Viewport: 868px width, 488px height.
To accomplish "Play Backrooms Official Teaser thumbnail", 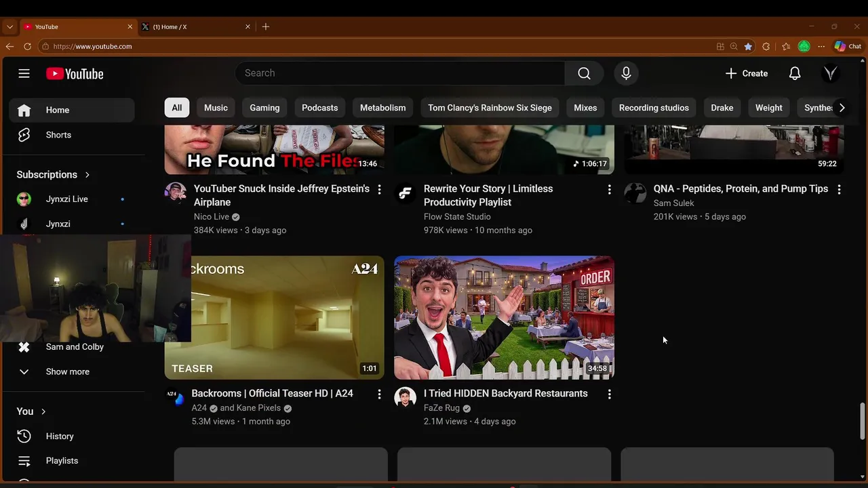I will tap(274, 317).
